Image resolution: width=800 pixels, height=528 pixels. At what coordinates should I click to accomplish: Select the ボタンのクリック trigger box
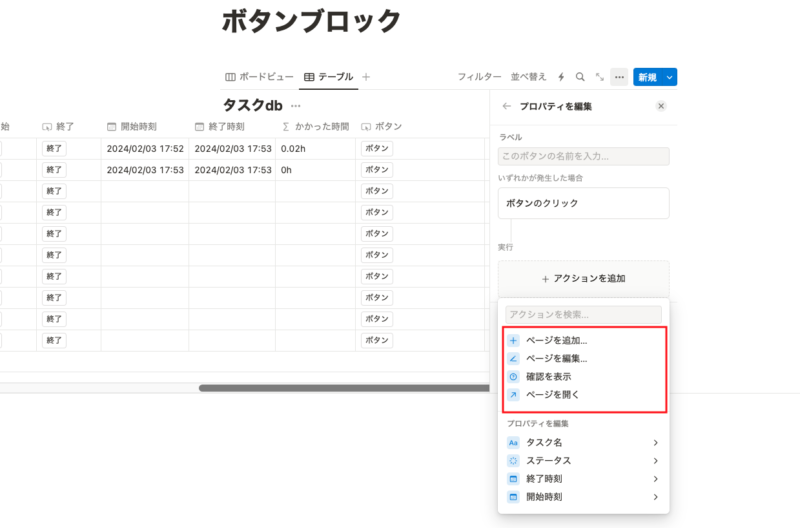584,203
